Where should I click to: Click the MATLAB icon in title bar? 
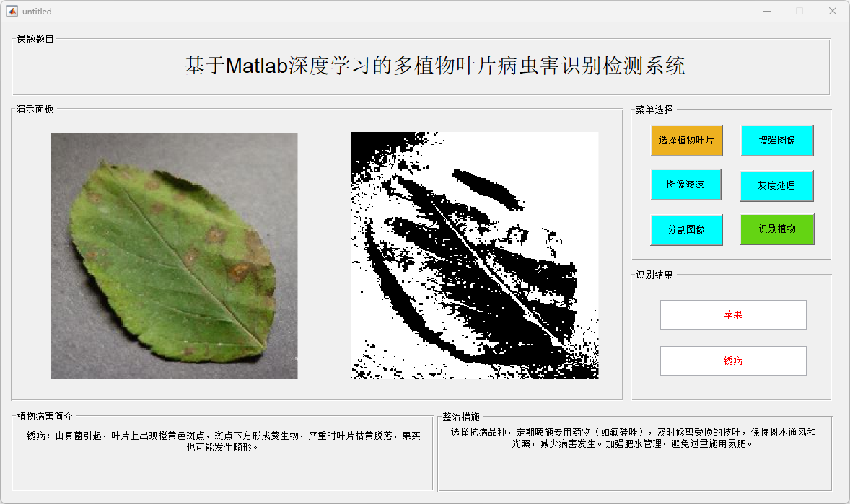click(x=12, y=11)
